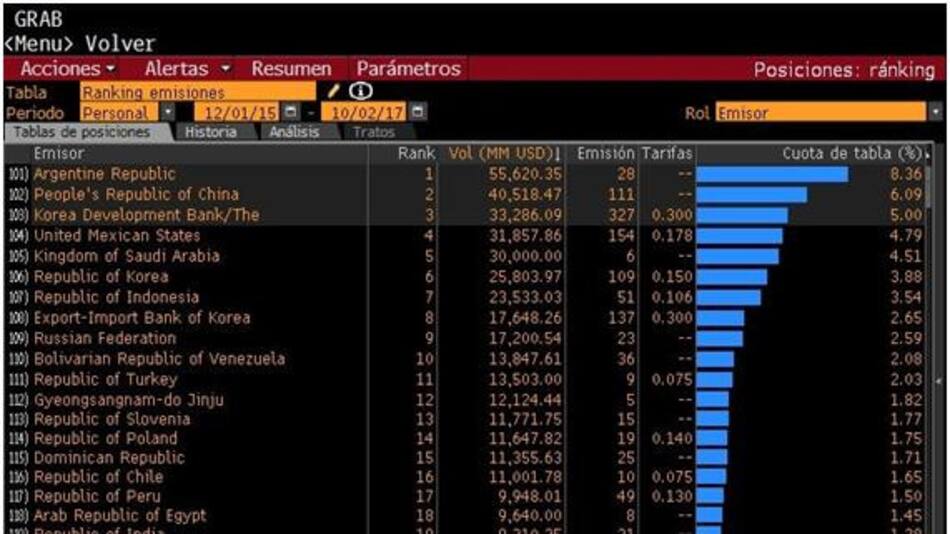
Task: Click the Menu Volver link
Action: pos(80,44)
